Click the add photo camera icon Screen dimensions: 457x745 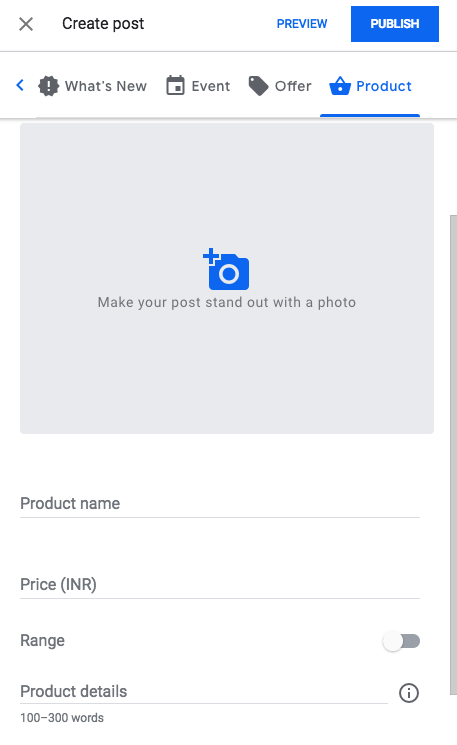(226, 269)
